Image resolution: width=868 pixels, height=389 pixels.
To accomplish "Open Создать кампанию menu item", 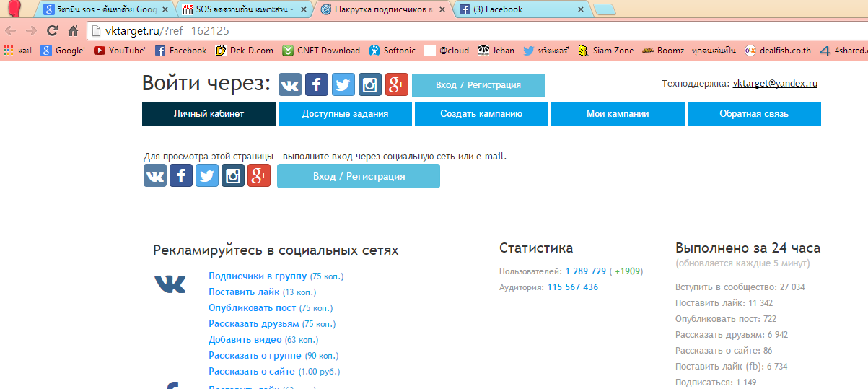I will (x=481, y=113).
